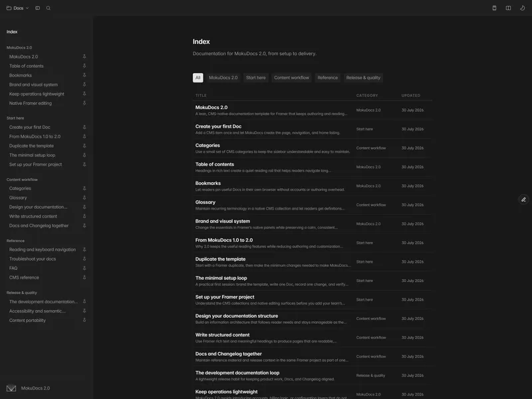Open The development documentation loop row
532x399 pixels.
[x=312, y=376]
